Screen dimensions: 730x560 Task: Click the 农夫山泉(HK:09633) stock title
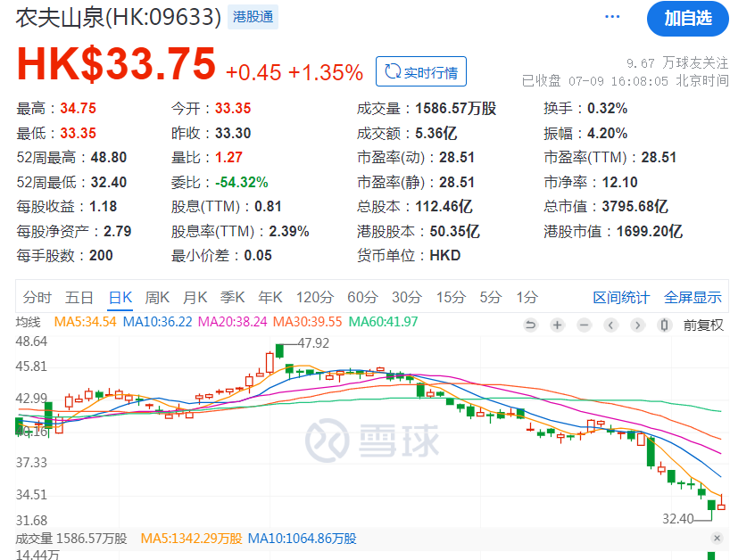pos(119,18)
